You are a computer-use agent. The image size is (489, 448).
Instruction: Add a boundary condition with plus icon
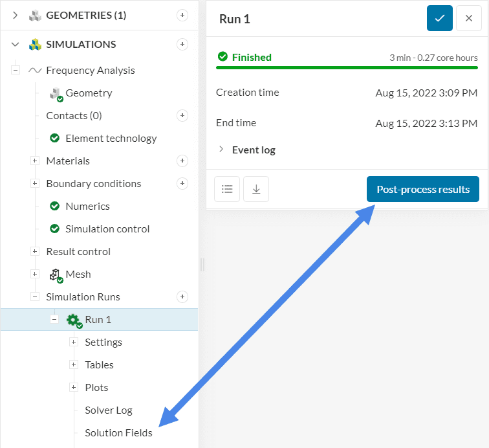pyautogui.click(x=182, y=184)
